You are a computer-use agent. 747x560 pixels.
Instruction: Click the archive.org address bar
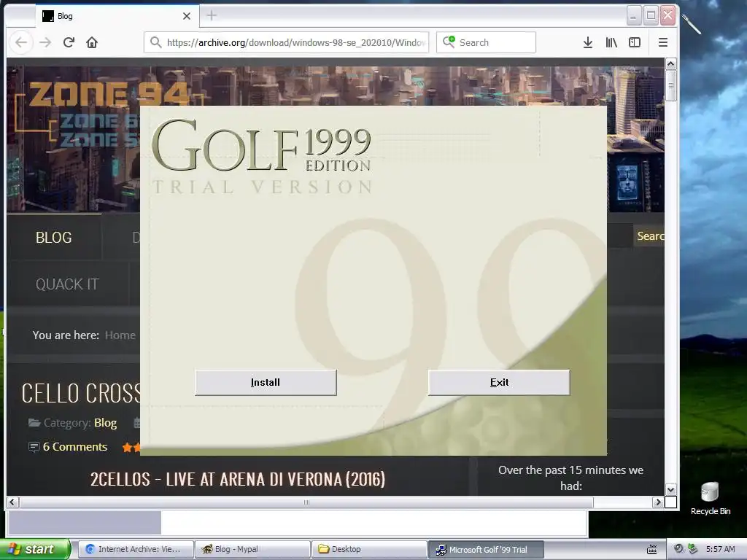click(x=286, y=42)
